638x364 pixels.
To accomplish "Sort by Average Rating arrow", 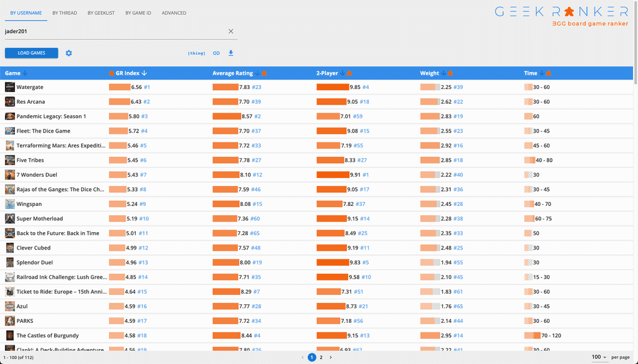I will (257, 73).
